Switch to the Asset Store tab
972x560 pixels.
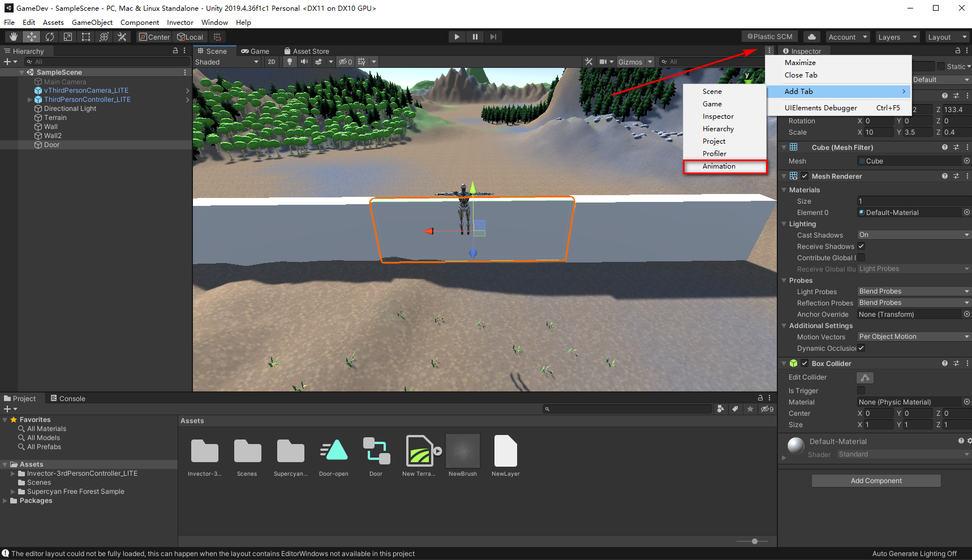[307, 51]
